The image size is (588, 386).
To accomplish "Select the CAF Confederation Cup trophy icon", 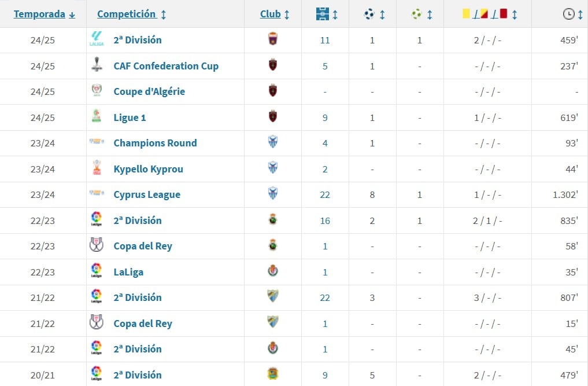I will 97,65.
